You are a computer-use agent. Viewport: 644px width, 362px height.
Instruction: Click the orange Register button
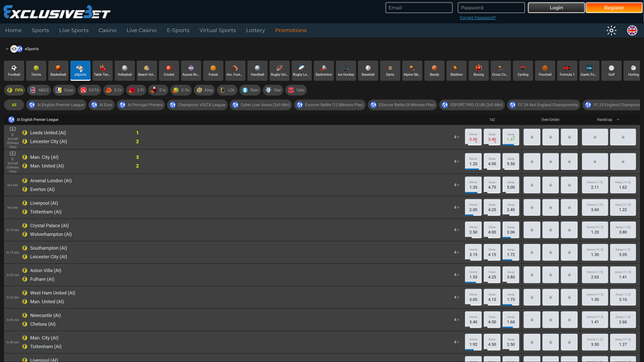click(x=613, y=7)
